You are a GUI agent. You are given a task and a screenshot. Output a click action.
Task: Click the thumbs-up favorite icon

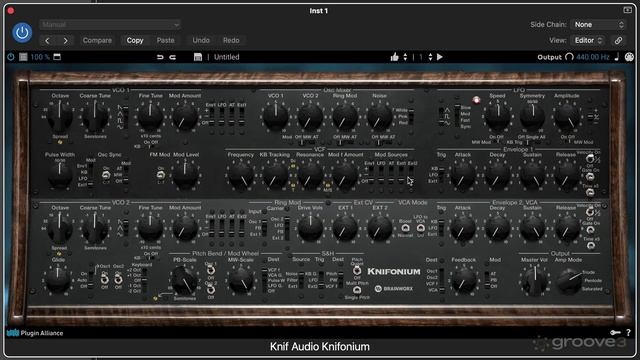coord(394,57)
